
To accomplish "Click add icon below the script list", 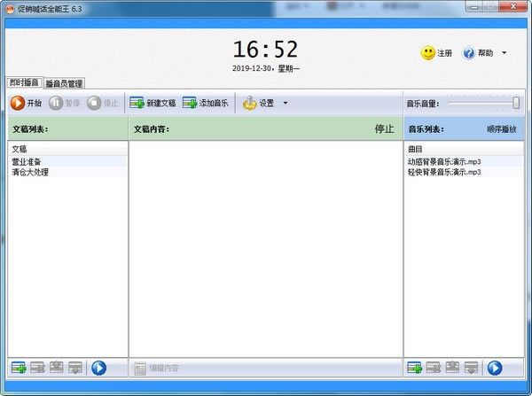I will 19,368.
